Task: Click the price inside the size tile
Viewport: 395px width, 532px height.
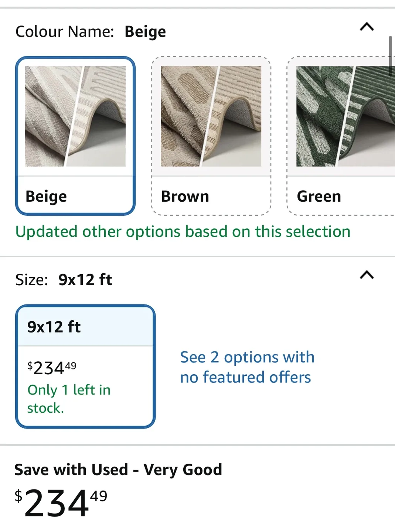Action: [x=52, y=368]
